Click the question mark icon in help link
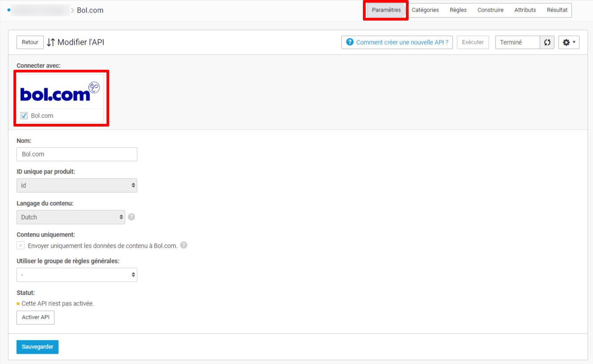This screenshot has height=364, width=593. point(350,42)
